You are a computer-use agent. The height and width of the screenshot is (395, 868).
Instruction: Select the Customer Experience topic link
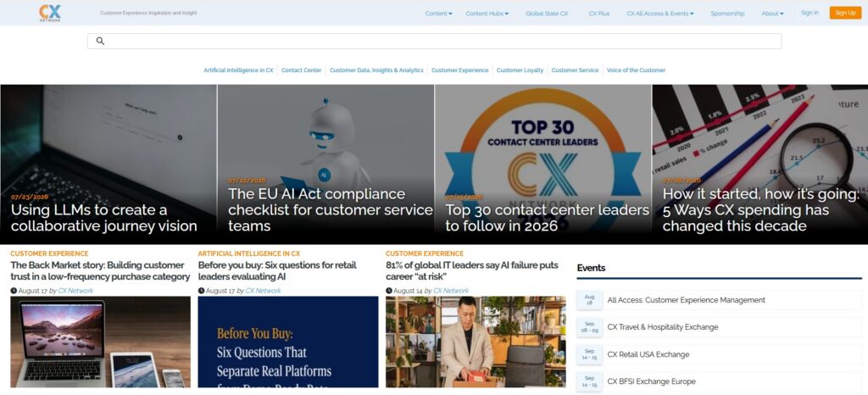point(460,70)
